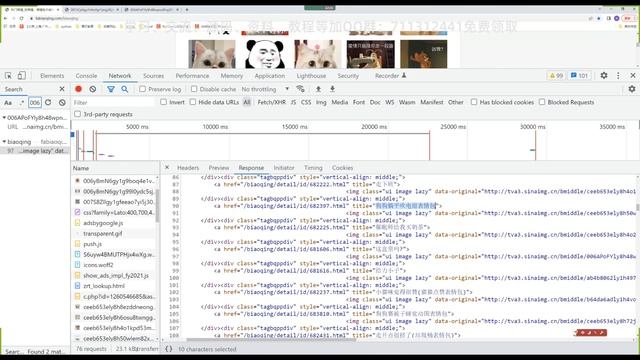The image size is (640, 360).
Task: Open the Recorder tab
Action: click(x=390, y=76)
